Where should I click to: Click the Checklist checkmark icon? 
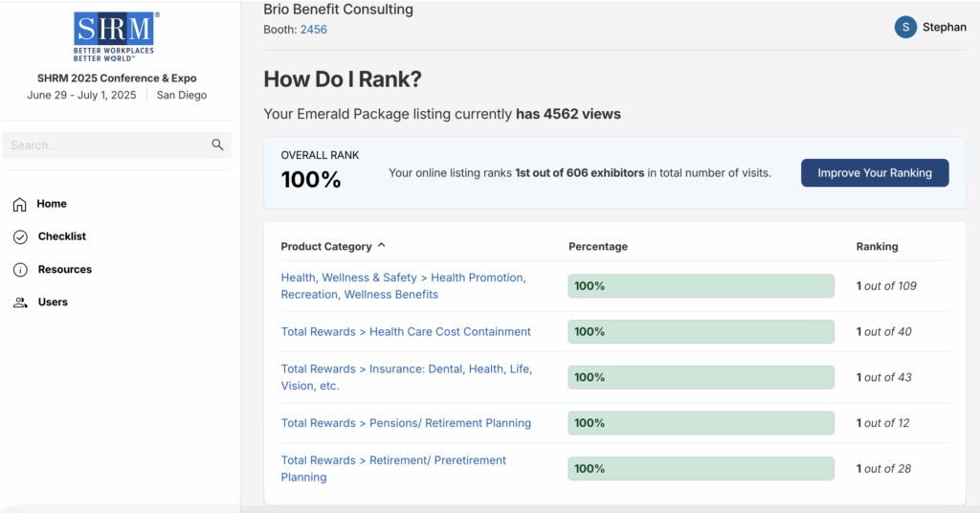point(19,236)
